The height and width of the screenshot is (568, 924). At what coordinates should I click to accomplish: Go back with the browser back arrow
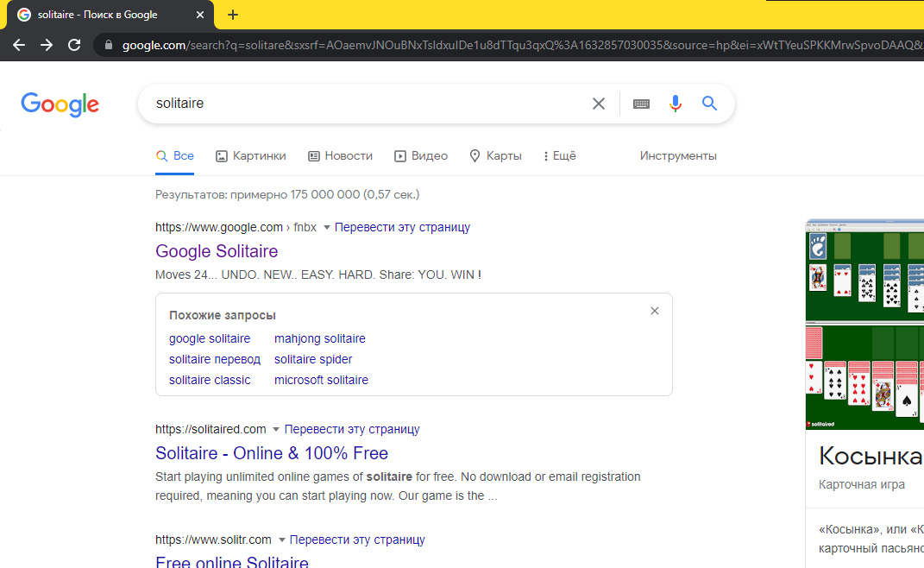pyautogui.click(x=19, y=45)
